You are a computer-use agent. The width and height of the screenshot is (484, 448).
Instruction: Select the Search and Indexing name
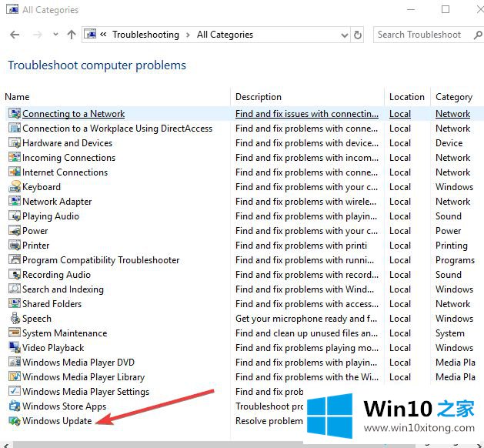coord(63,289)
